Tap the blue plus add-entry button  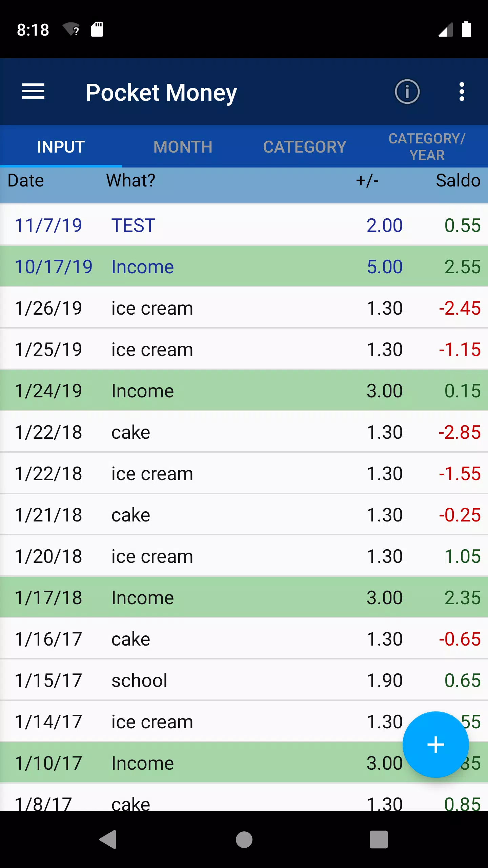coord(435,744)
